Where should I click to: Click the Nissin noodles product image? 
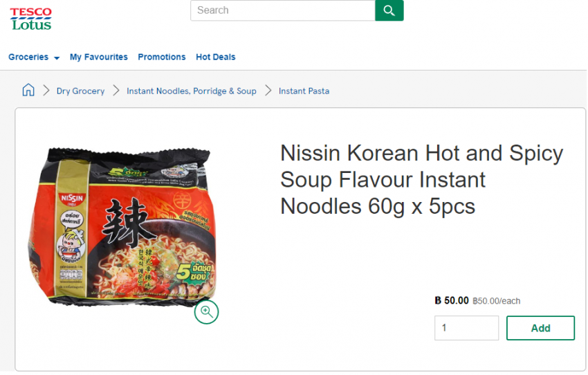tap(119, 225)
